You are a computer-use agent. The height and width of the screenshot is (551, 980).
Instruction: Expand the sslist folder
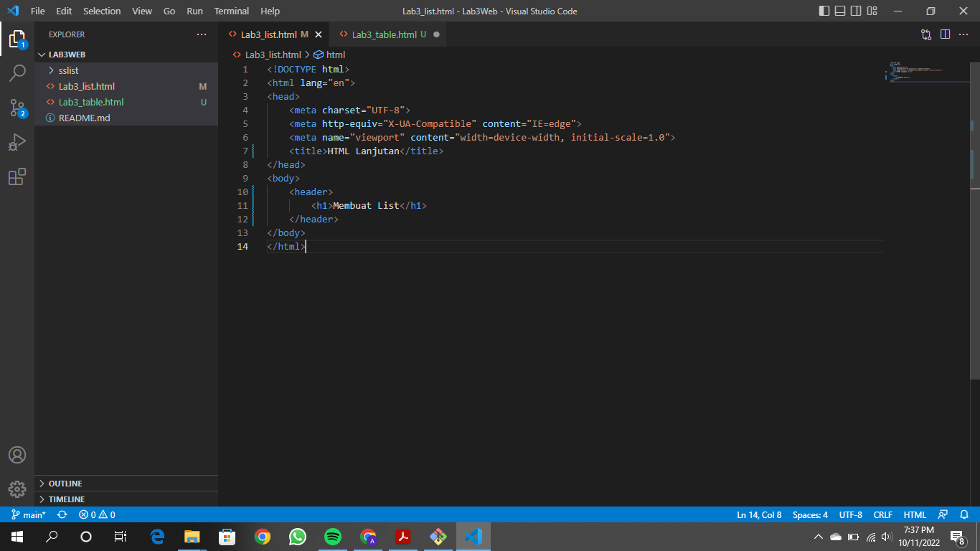click(x=126, y=70)
